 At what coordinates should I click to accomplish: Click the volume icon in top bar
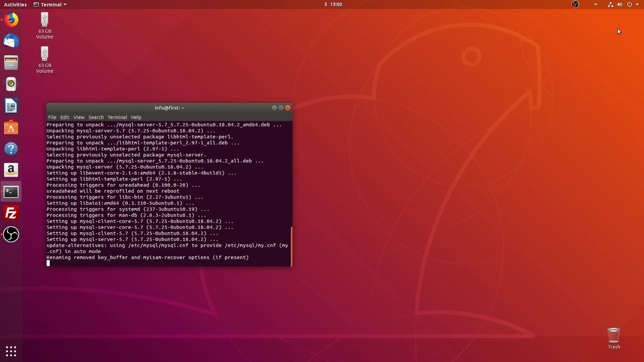[620, 4]
